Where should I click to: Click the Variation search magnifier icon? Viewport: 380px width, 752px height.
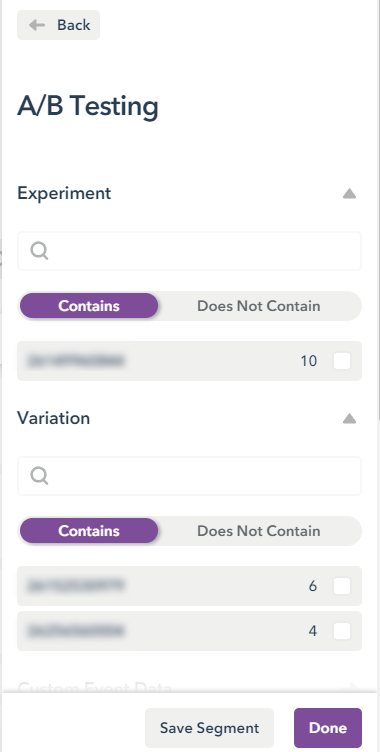pos(39,476)
